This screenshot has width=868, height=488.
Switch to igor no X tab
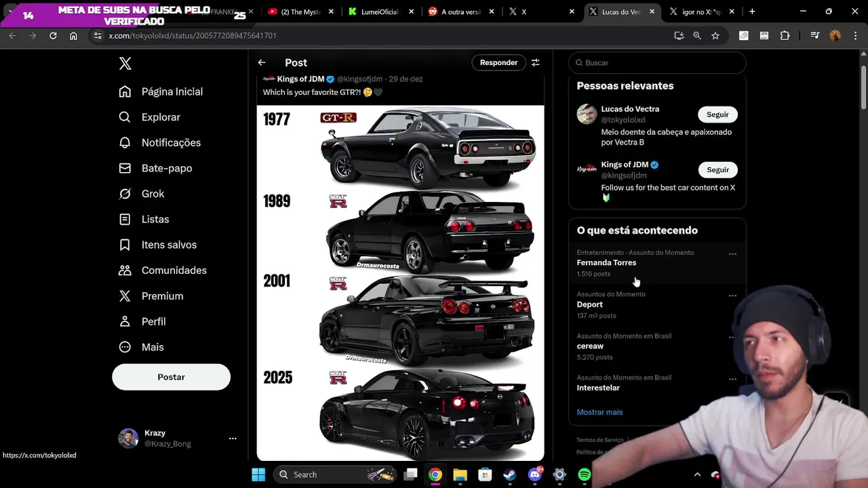coord(701,12)
